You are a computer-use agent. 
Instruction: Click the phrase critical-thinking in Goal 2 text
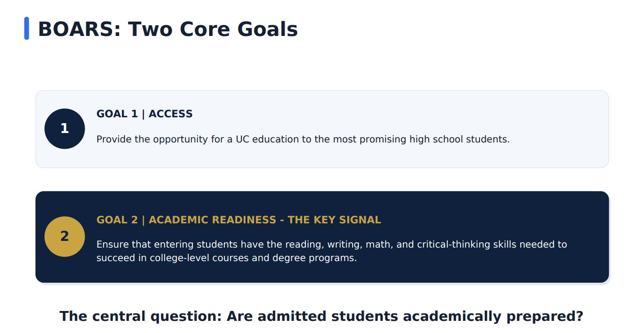click(x=454, y=245)
